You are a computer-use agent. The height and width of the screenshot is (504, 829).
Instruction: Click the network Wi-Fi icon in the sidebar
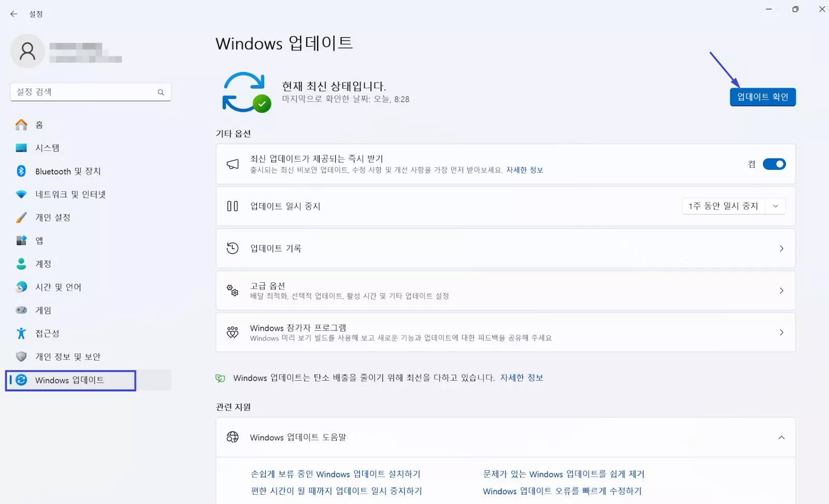21,194
